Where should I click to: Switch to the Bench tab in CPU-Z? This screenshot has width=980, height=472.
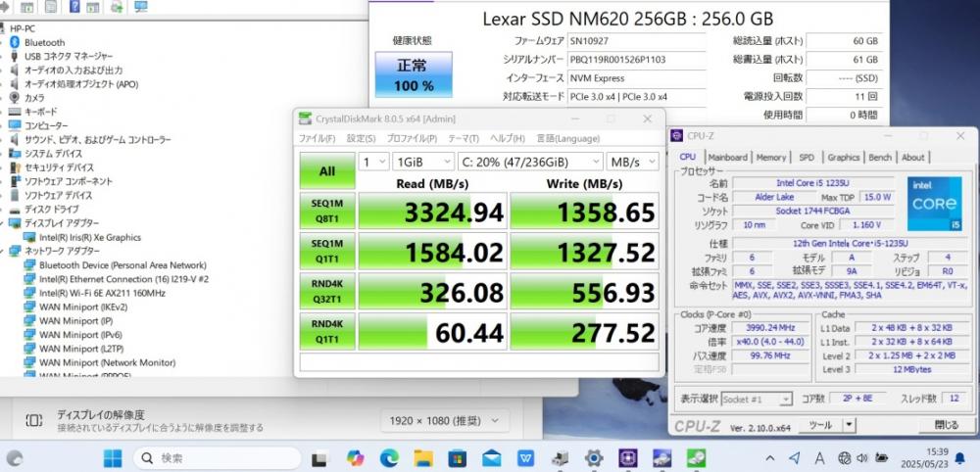pos(880,158)
